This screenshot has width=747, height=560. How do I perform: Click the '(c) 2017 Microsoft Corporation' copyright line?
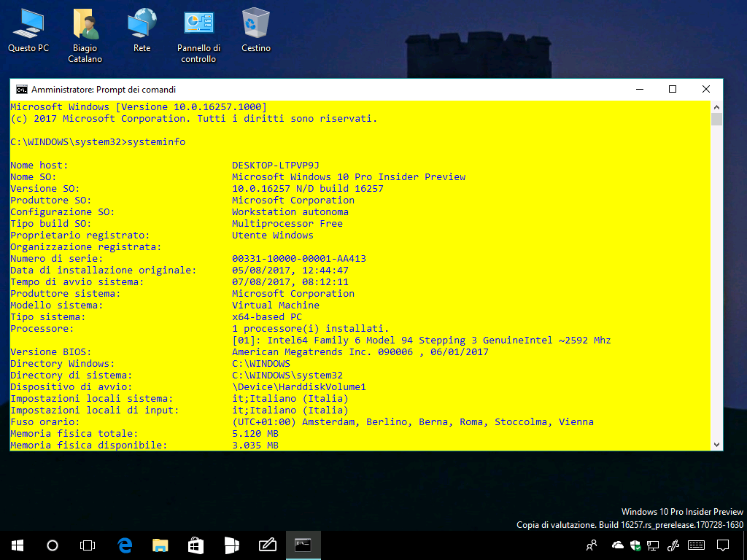tap(193, 119)
